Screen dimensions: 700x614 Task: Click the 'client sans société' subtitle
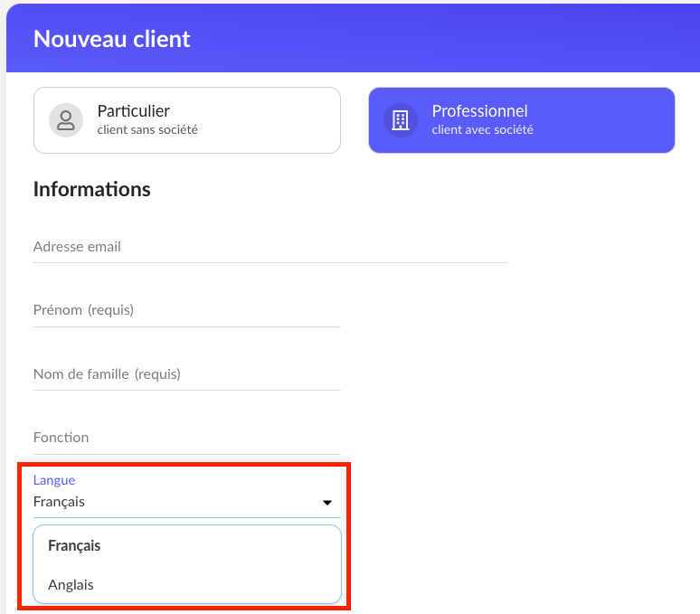click(x=147, y=130)
